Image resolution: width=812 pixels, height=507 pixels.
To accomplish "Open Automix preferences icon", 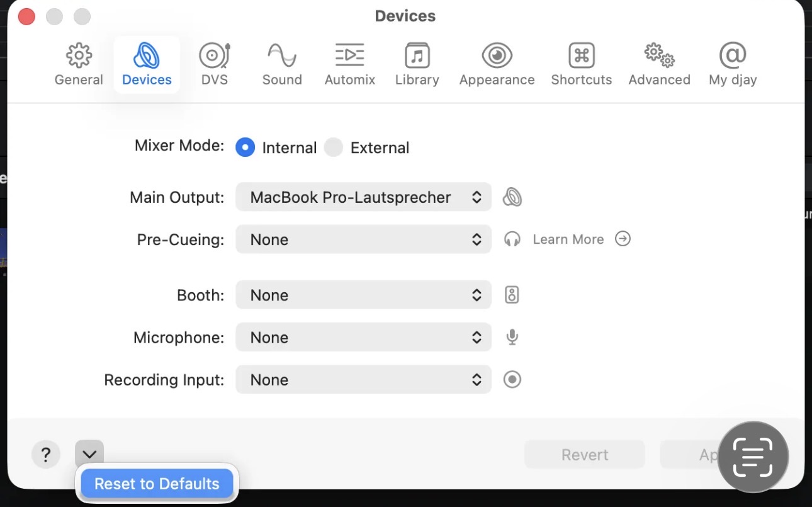I will (349, 57).
